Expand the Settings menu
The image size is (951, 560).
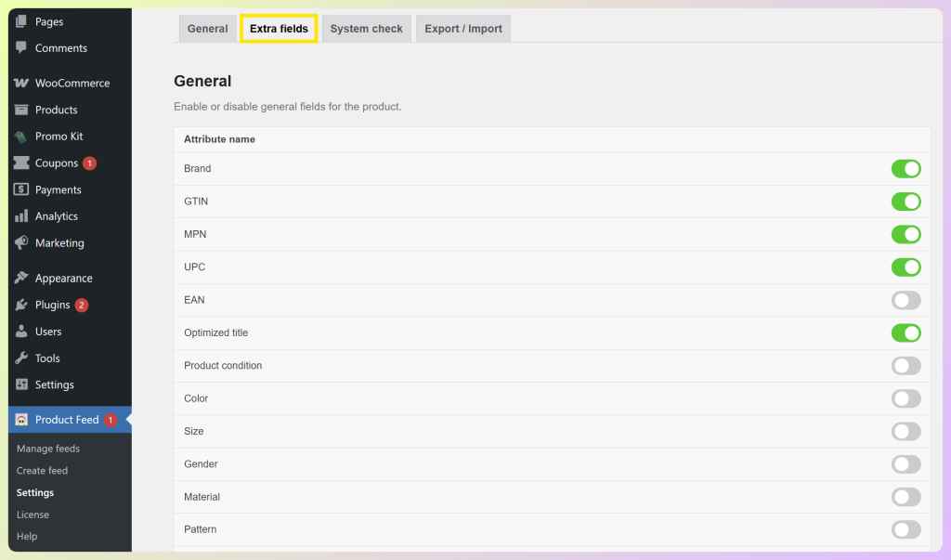(x=55, y=384)
